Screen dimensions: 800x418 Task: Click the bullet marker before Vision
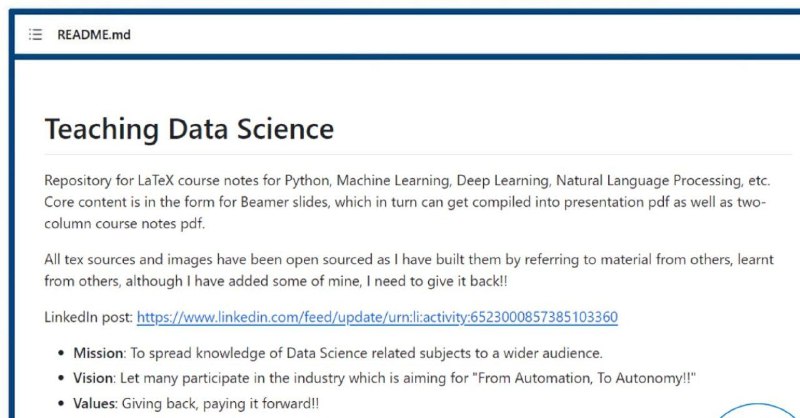click(61, 378)
